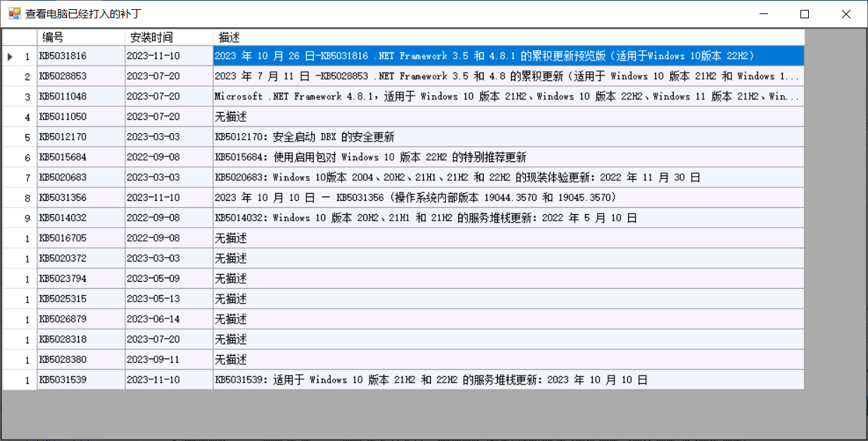The width and height of the screenshot is (868, 441).
Task: Click install date of KB5031816 row
Action: [x=169, y=56]
